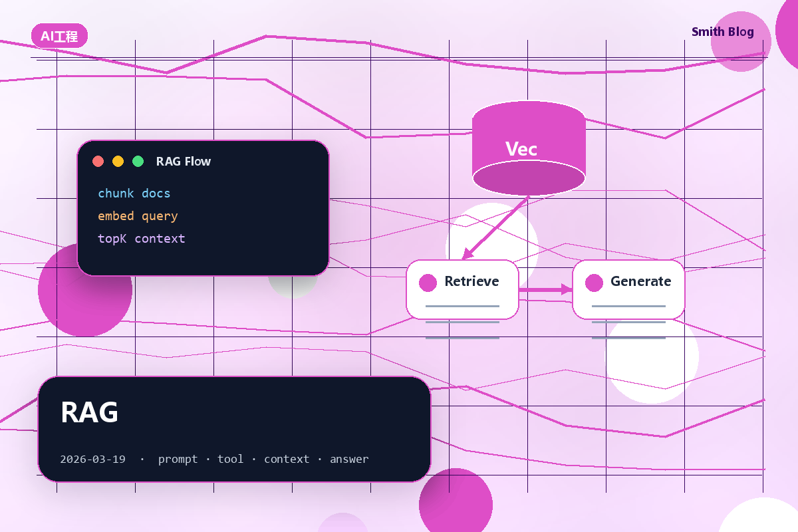Select the "embed query" code line
Screen dimensions: 798x532
click(x=138, y=216)
